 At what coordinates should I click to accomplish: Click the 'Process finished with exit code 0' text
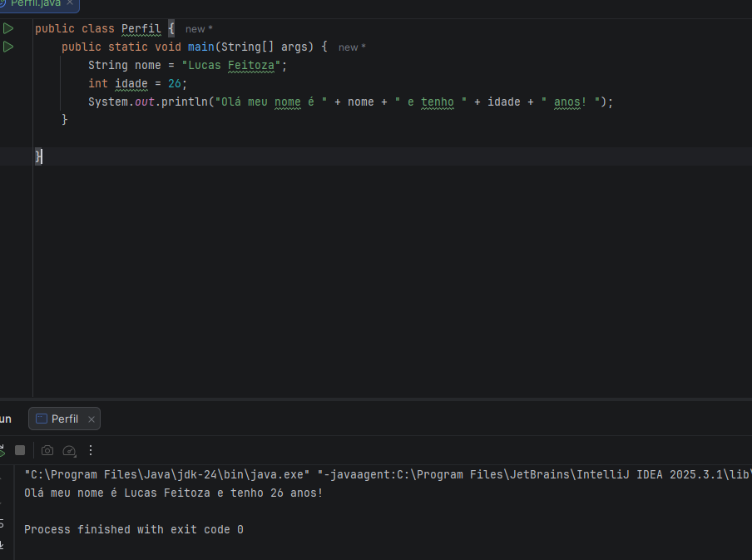[x=133, y=530]
